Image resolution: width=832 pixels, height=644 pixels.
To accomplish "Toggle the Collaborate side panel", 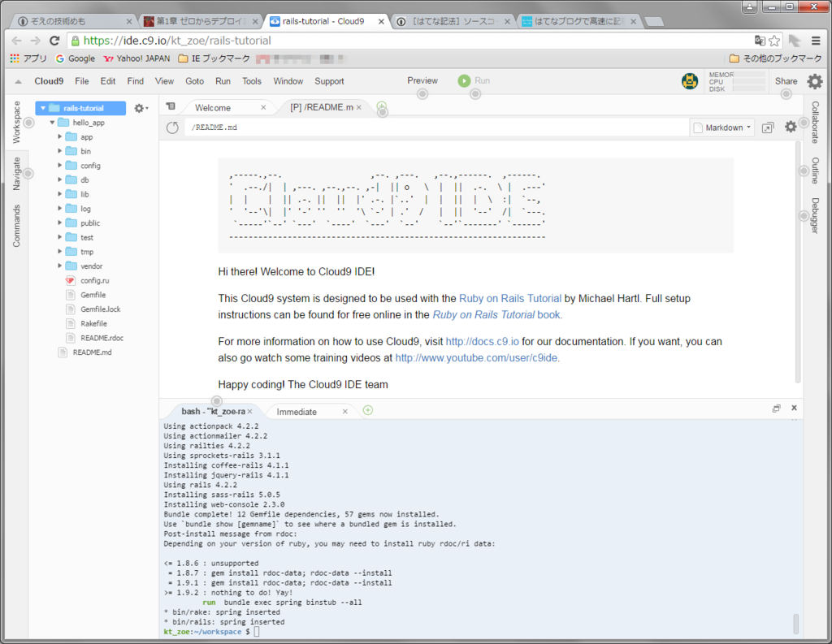I will [815, 122].
